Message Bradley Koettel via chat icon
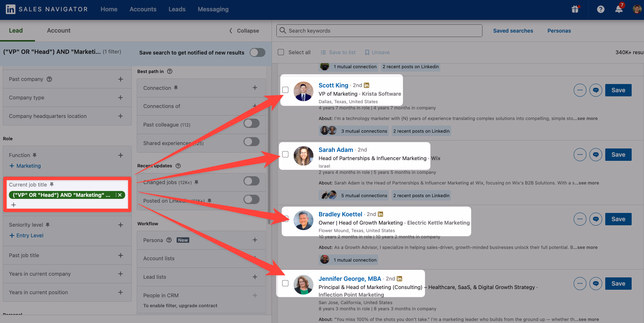Viewport: 644px width, 323px height. coord(596,219)
